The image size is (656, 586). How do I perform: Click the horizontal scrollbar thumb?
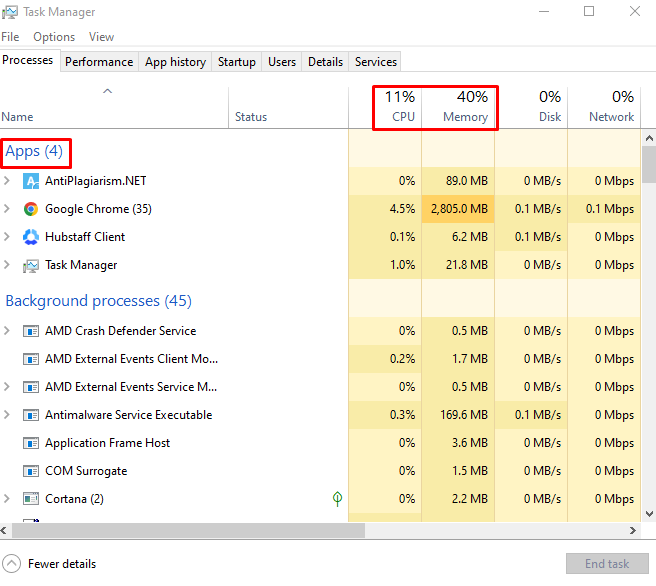pos(188,530)
